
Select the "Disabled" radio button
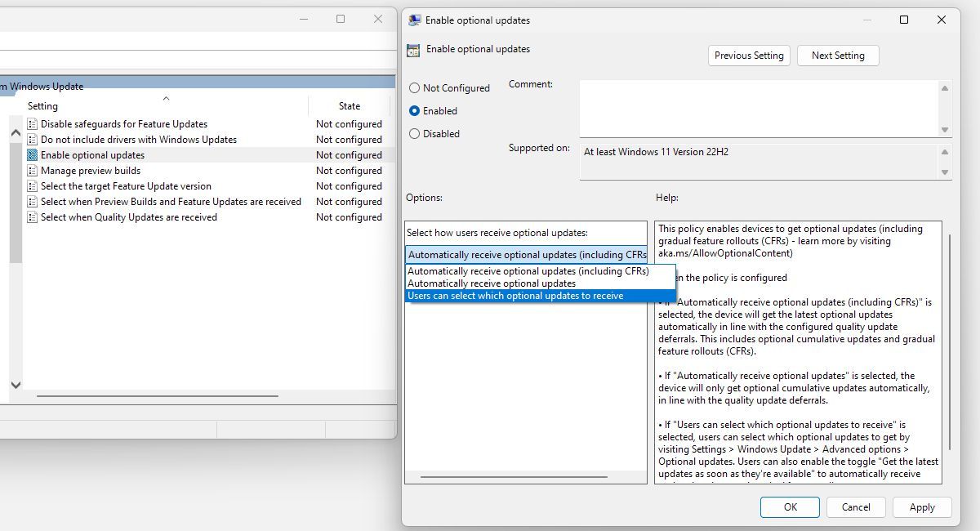click(x=414, y=133)
